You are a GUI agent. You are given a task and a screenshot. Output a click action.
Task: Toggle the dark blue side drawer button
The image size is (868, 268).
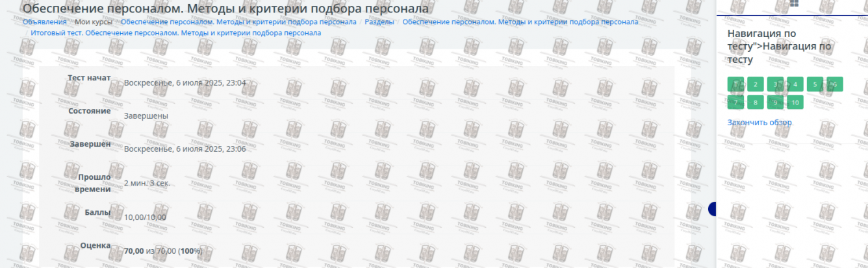pyautogui.click(x=712, y=209)
